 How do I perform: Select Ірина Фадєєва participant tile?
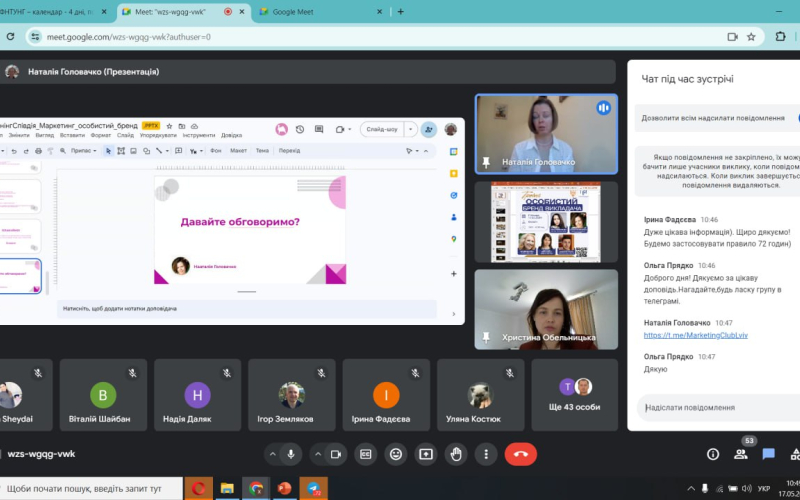[386, 395]
